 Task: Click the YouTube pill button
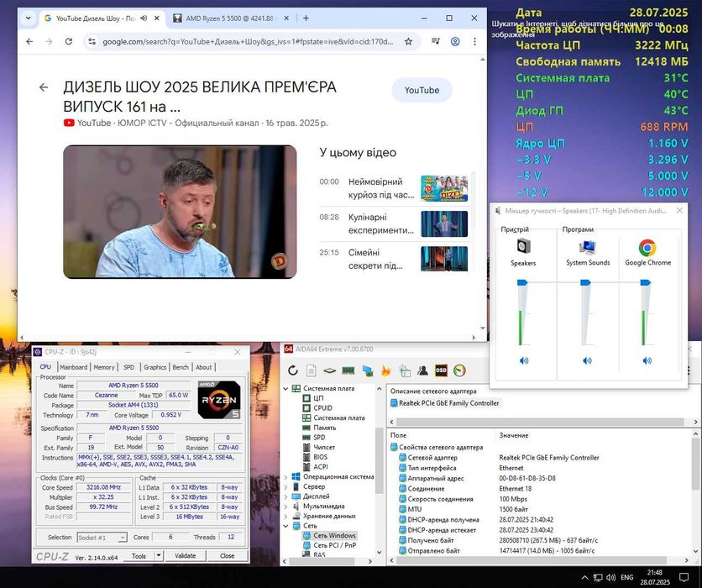(422, 90)
